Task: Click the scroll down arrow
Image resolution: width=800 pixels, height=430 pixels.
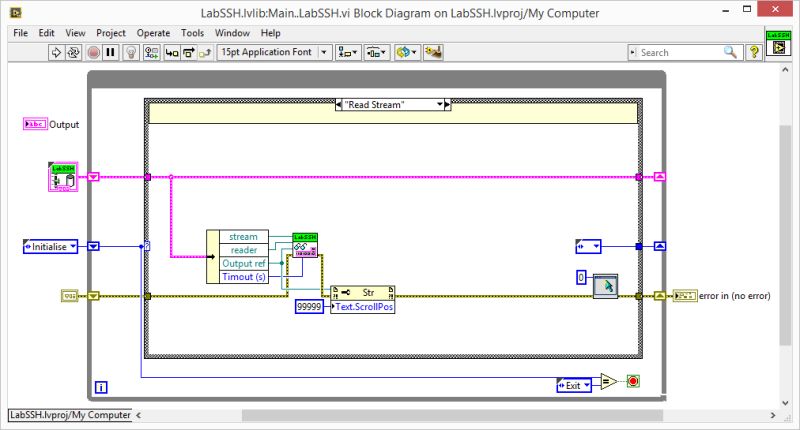Action: [x=785, y=402]
